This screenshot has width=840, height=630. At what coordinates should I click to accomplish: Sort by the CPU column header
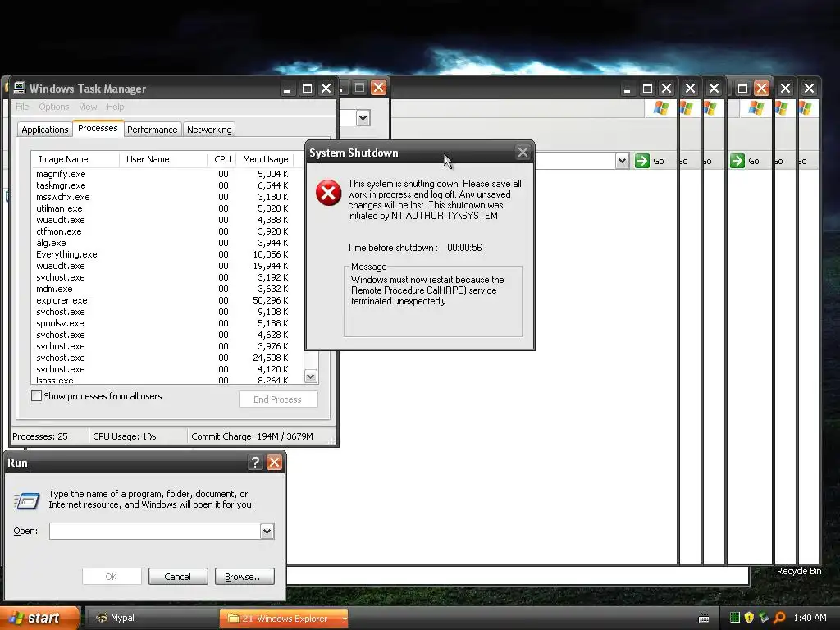[x=221, y=159]
